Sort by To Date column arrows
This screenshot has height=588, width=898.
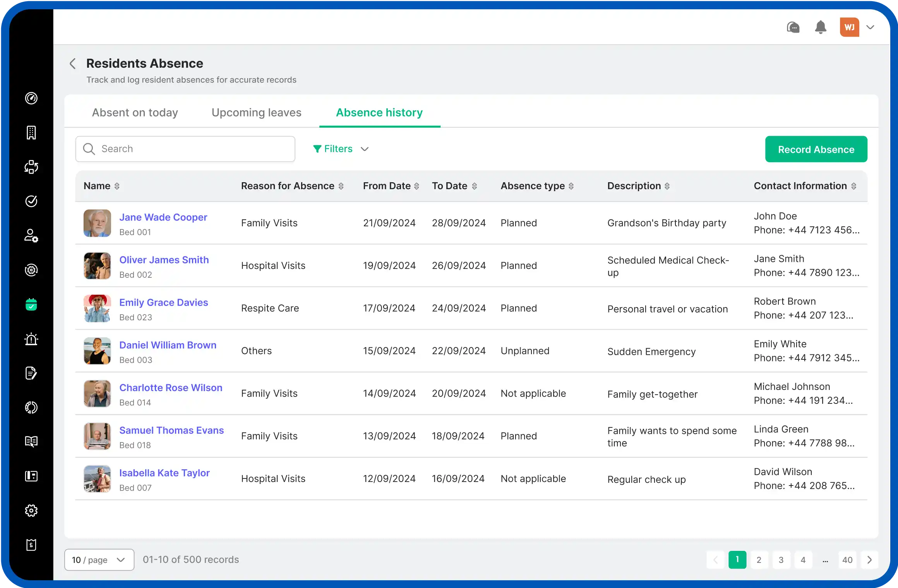click(474, 186)
